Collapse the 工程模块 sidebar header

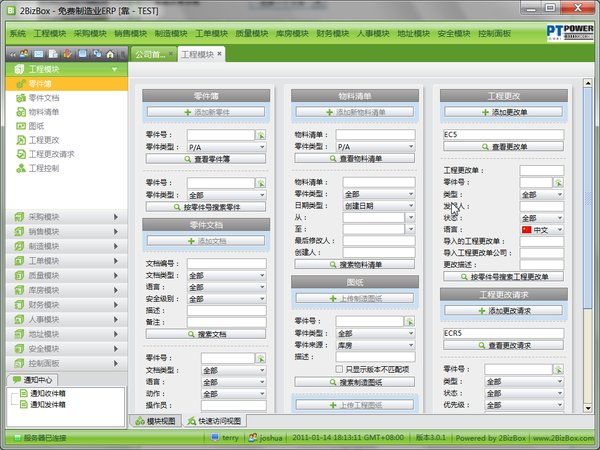(x=67, y=69)
